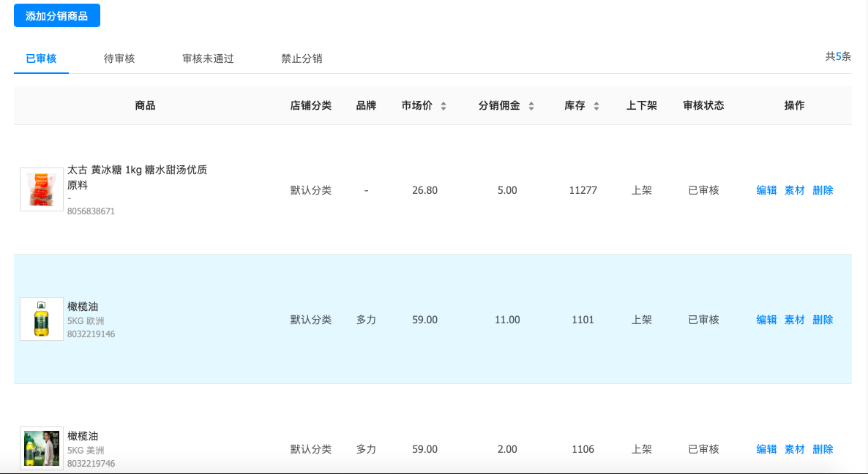The image size is (868, 474).
Task: Open the 太古 黄冰糖 product thumbnail
Action: coord(42,190)
